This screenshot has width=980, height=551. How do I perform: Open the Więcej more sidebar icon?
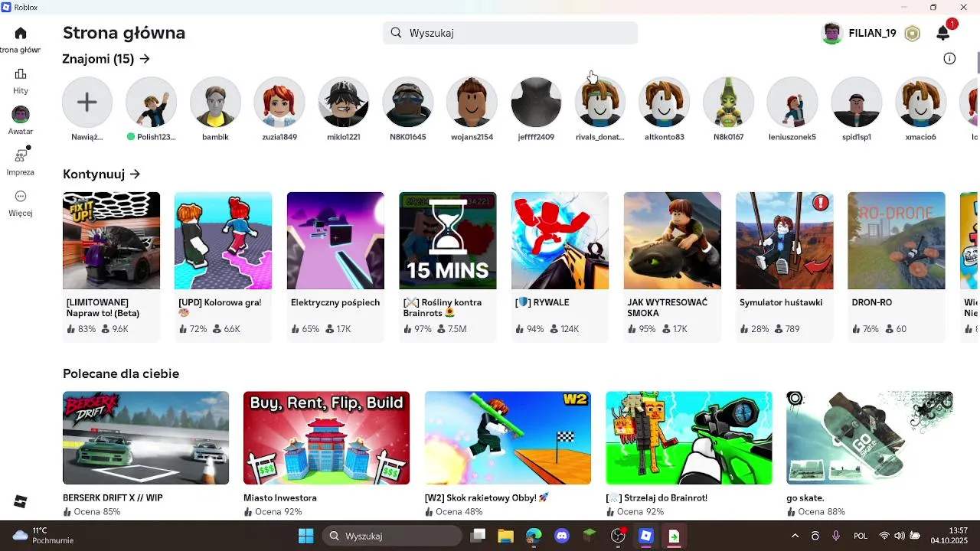(21, 197)
